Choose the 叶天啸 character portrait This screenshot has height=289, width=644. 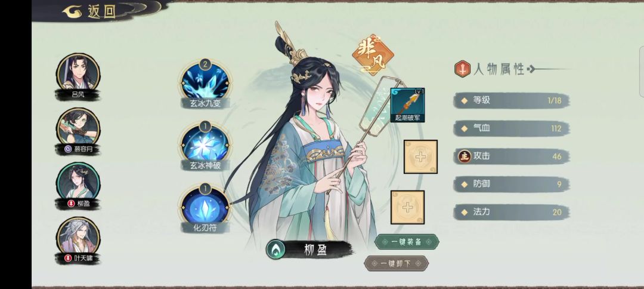click(78, 239)
